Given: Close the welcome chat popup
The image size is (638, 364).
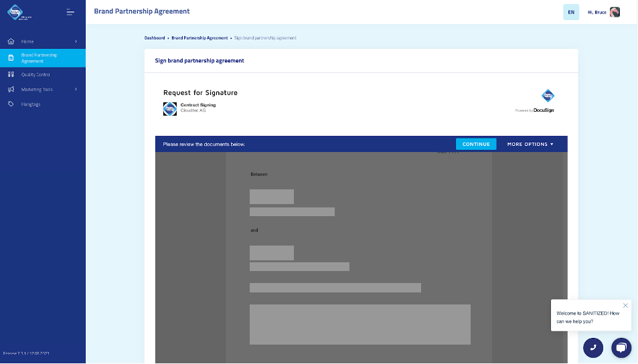Looking at the screenshot, I should pos(625,305).
